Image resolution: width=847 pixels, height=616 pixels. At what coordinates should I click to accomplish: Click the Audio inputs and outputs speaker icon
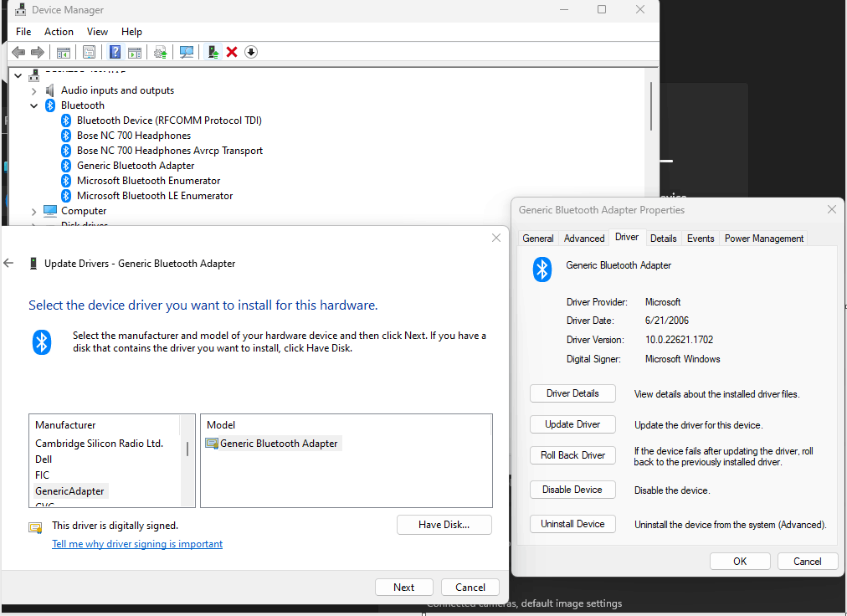tap(49, 90)
